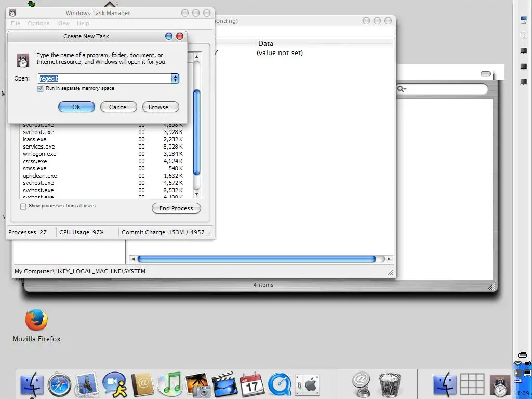Launch iTunes from the dock
532x399 pixels.
[170, 385]
